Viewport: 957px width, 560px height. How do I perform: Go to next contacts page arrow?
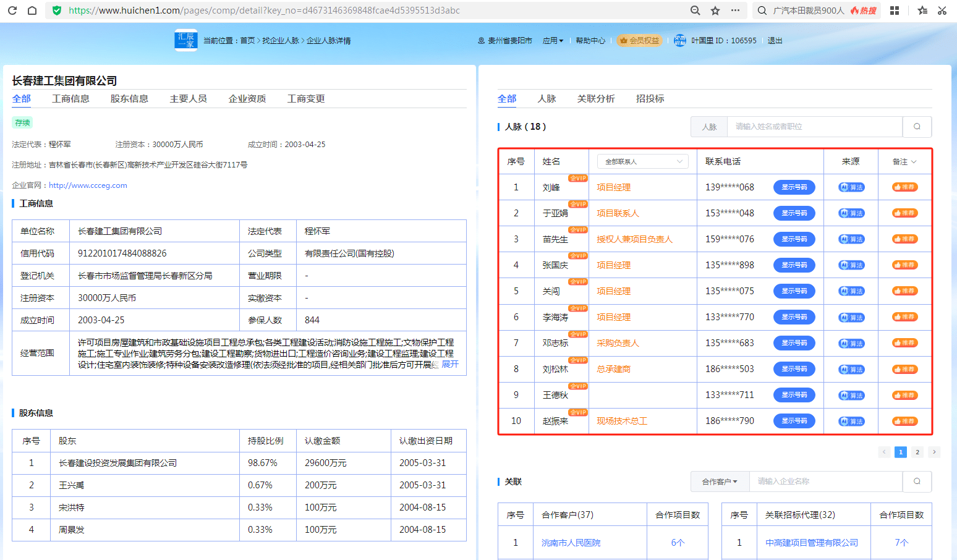coord(934,452)
